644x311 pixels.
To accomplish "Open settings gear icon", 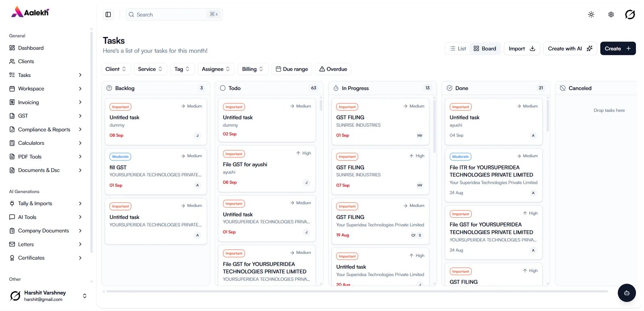I will click(611, 14).
